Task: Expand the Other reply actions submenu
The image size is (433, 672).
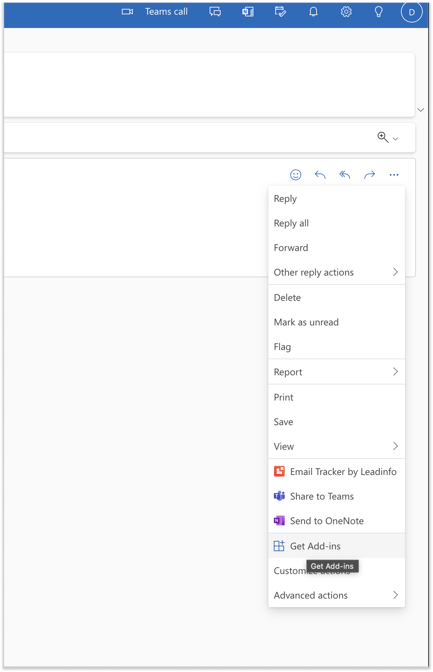Action: pyautogui.click(x=337, y=272)
